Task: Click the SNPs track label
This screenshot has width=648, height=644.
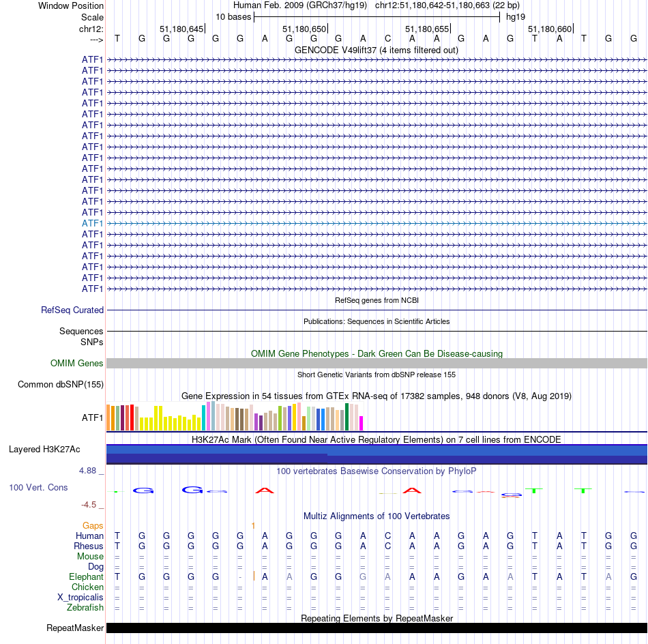Action: pos(92,342)
